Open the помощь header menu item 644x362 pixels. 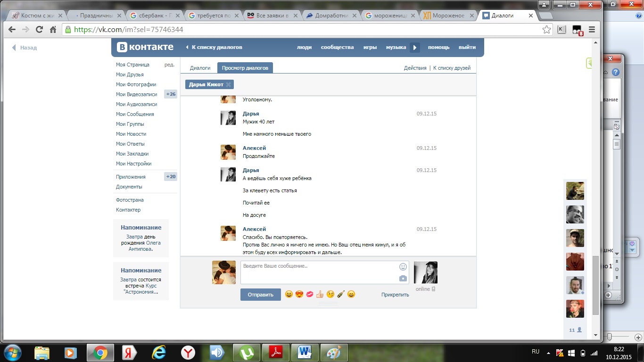pos(439,47)
